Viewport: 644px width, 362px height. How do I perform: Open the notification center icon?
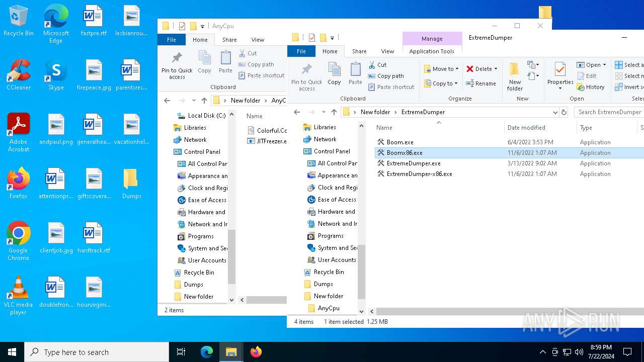click(627, 352)
